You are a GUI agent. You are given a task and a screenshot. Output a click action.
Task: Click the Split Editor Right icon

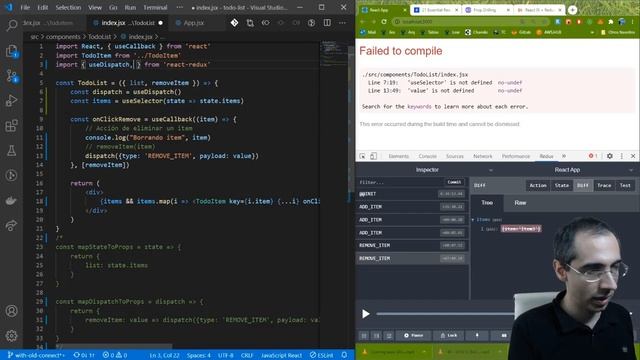(x=327, y=23)
